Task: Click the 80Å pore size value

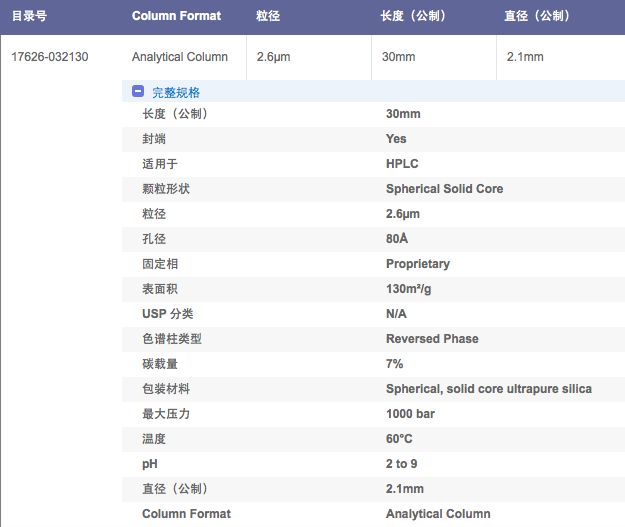Action: 397,239
